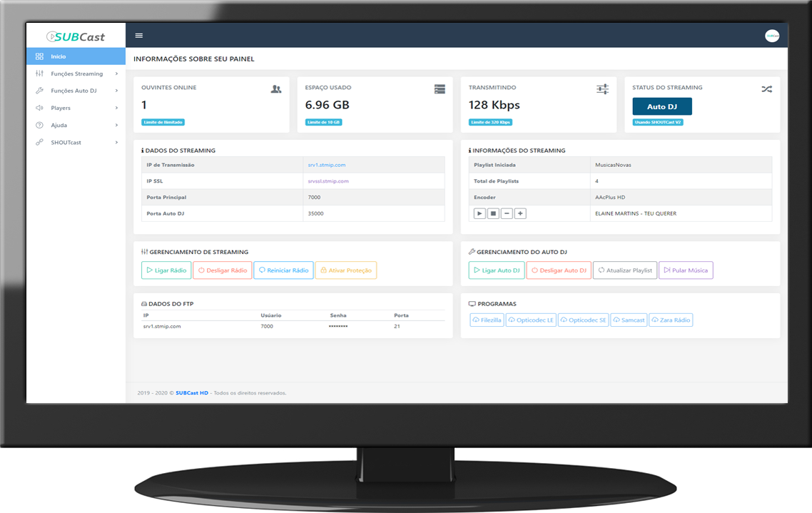Toggle the hamburger sidebar menu icon
This screenshot has height=513, width=812.
[139, 36]
